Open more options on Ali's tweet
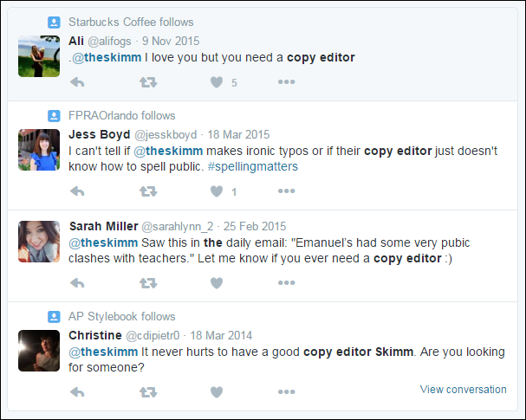This screenshot has height=420, width=526. (x=287, y=82)
